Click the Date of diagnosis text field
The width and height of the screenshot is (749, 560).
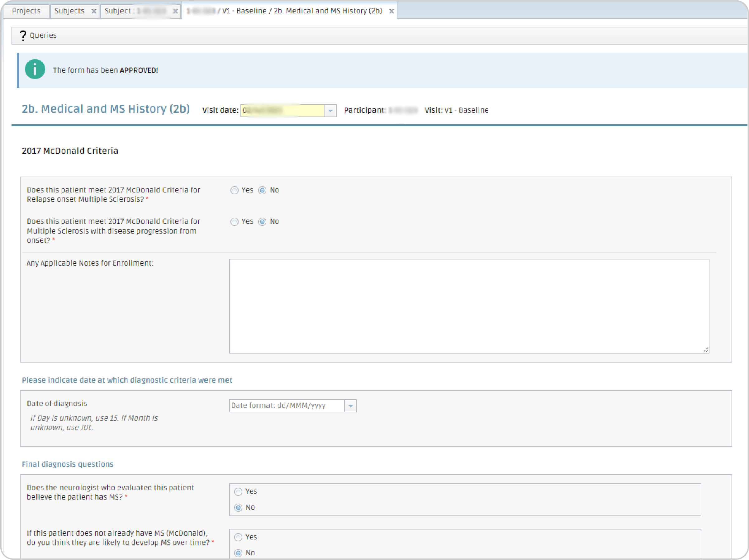tap(287, 406)
